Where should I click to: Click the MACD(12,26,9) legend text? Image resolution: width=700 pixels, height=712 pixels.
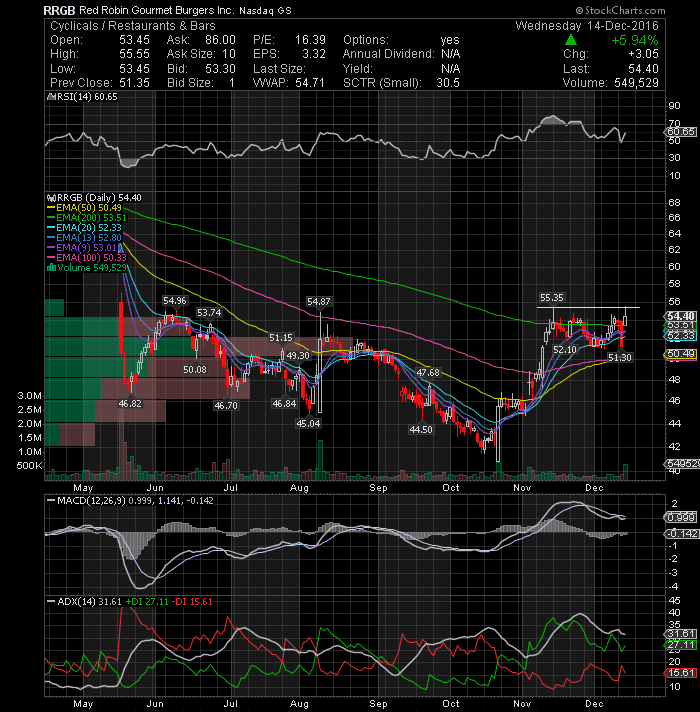click(91, 500)
